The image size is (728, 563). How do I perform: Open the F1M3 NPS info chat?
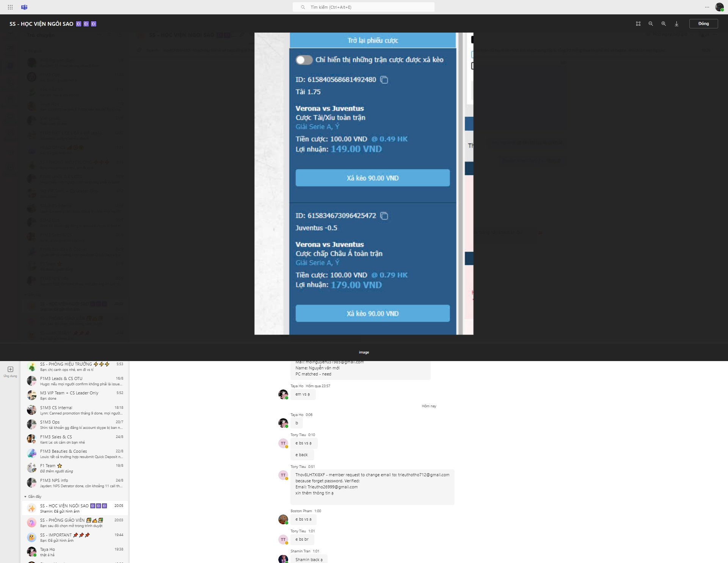coord(75,483)
